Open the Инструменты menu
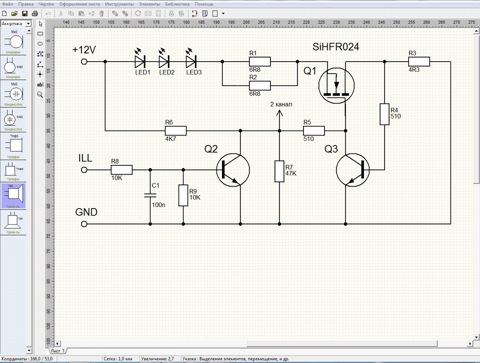The image size is (480, 363). (x=119, y=4)
